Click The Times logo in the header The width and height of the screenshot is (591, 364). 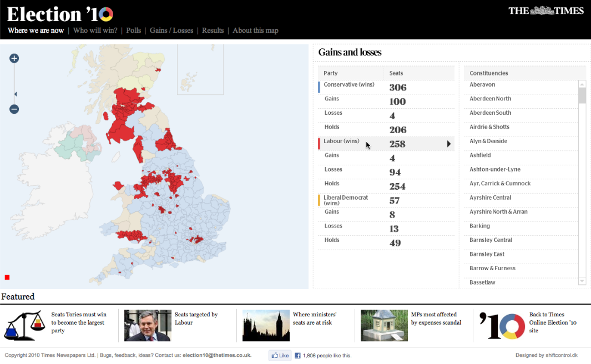pos(546,11)
